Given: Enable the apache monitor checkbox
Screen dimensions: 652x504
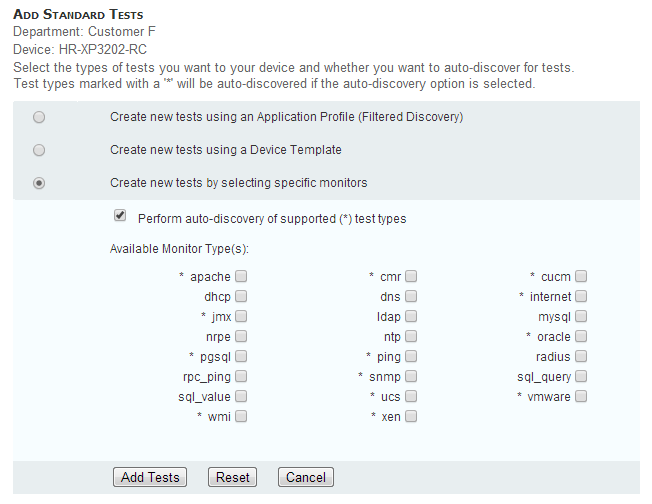Looking at the screenshot, I should [x=241, y=276].
